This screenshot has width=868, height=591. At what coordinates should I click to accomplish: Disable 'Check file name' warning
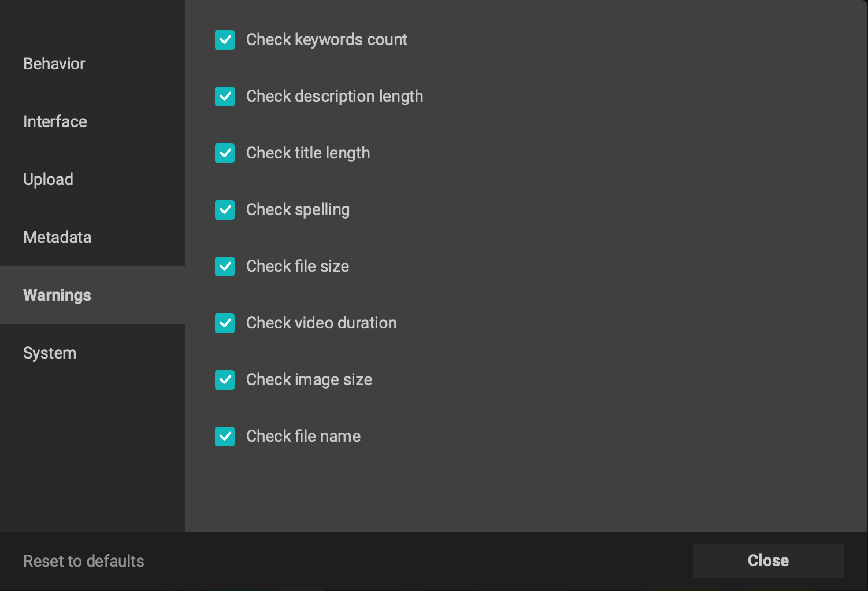point(225,437)
